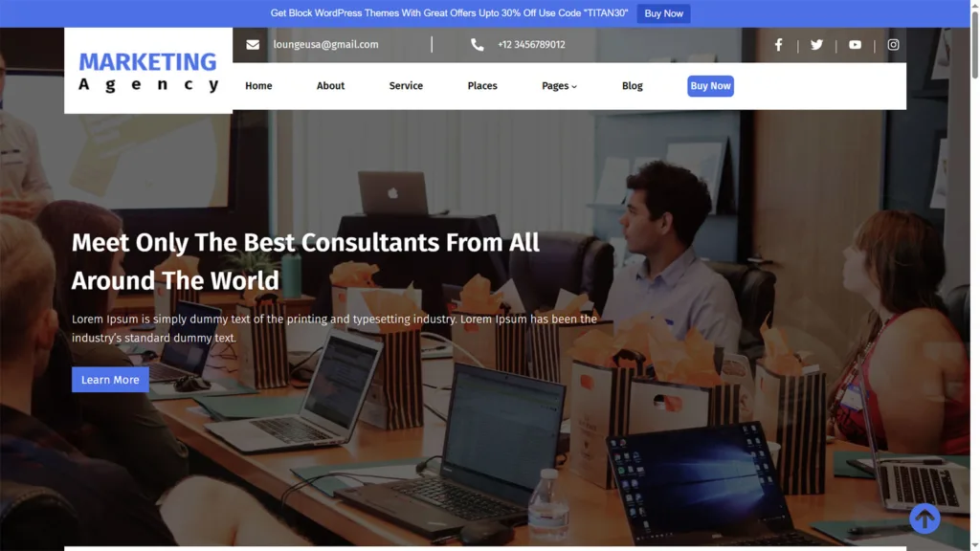
Task: Click the +12 3456789012 phone number
Action: (x=531, y=45)
